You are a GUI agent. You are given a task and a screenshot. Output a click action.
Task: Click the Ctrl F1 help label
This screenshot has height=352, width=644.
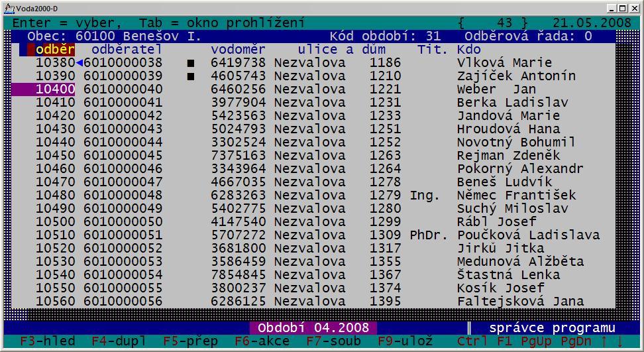pyautogui.click(x=484, y=341)
